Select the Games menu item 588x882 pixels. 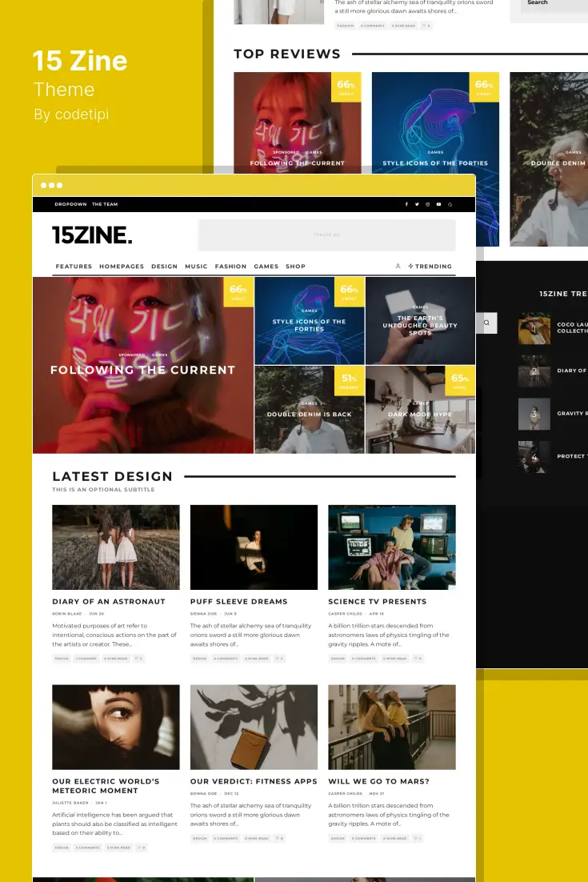click(266, 267)
